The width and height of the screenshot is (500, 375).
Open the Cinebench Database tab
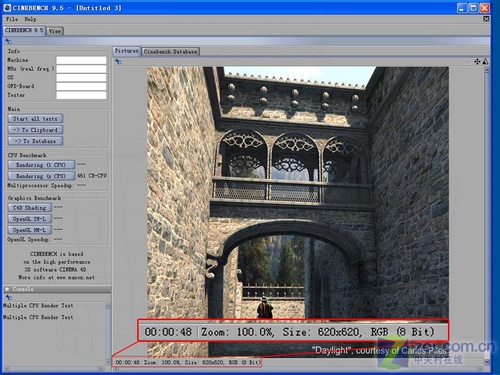170,52
